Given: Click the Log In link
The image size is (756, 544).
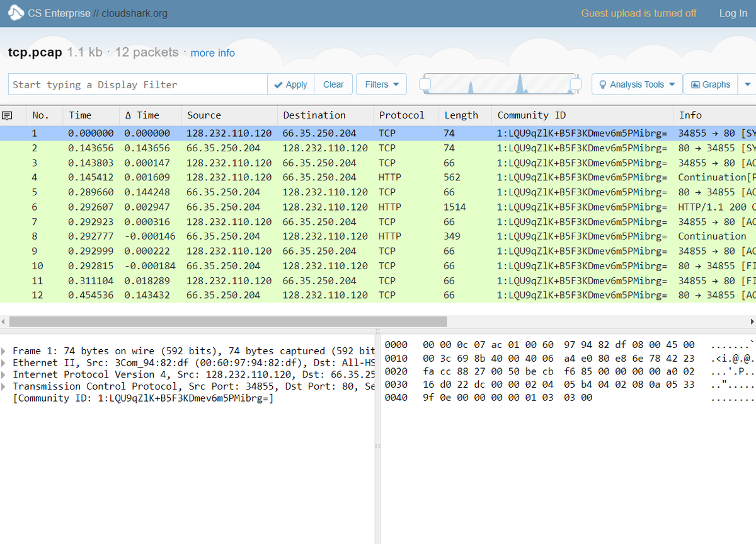Looking at the screenshot, I should click(x=733, y=13).
